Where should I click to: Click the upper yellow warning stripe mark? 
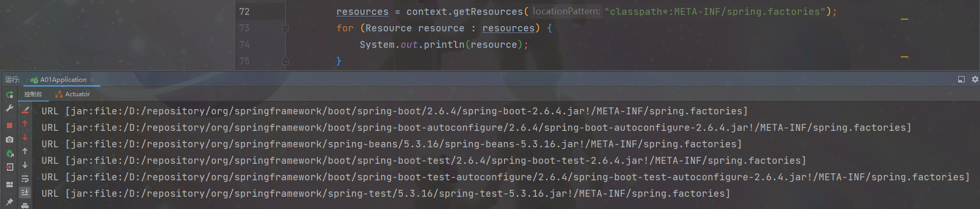(x=905, y=20)
